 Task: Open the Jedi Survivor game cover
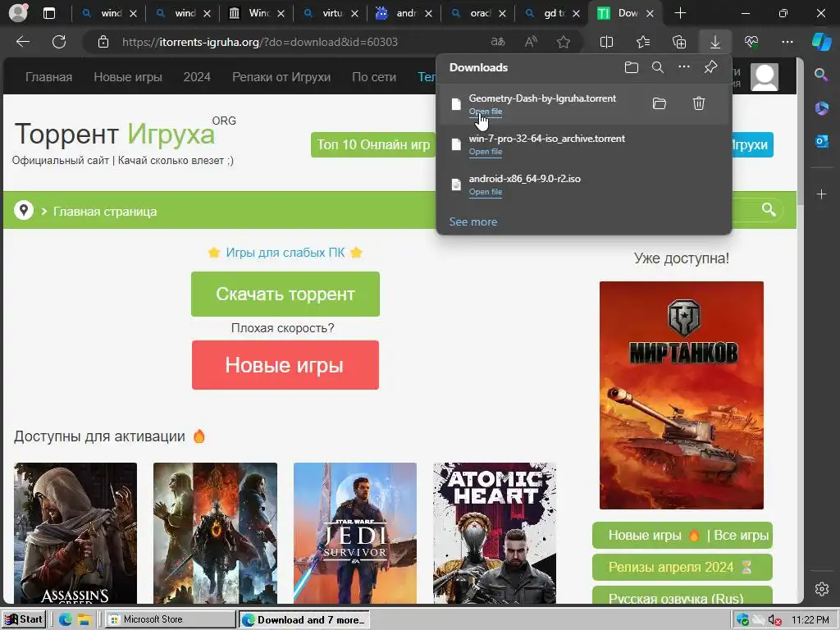click(355, 533)
